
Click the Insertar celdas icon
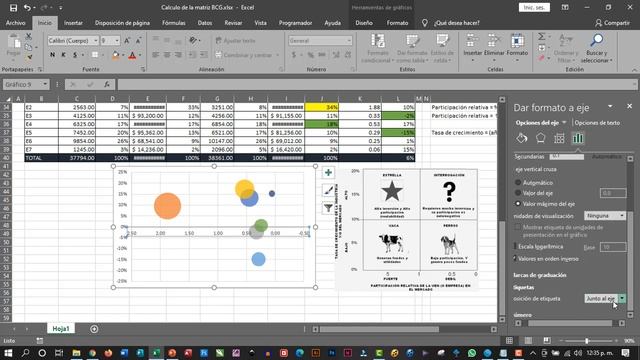pos(473,41)
